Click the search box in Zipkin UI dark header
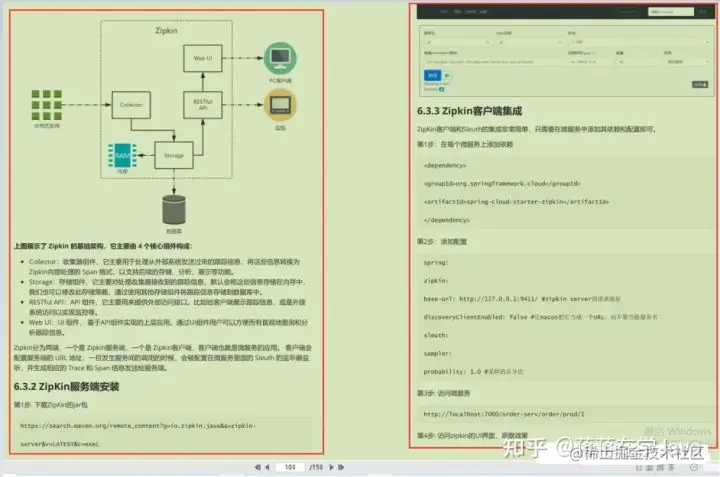Viewport: 720px width, 477px height. pyautogui.click(x=671, y=11)
